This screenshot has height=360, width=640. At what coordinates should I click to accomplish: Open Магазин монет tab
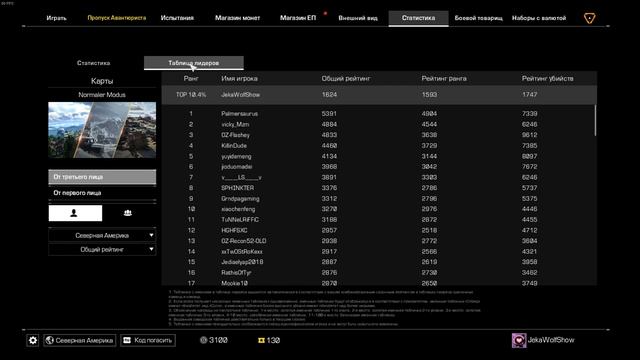coord(238,18)
